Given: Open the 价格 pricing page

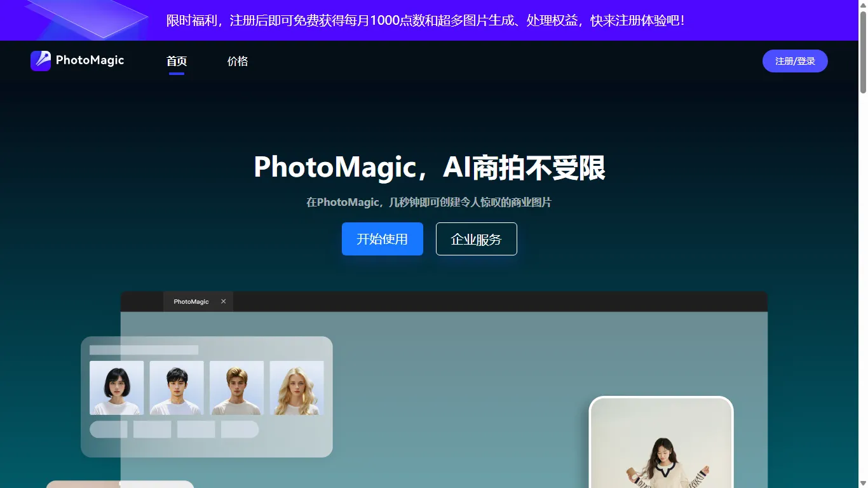Looking at the screenshot, I should pos(237,61).
